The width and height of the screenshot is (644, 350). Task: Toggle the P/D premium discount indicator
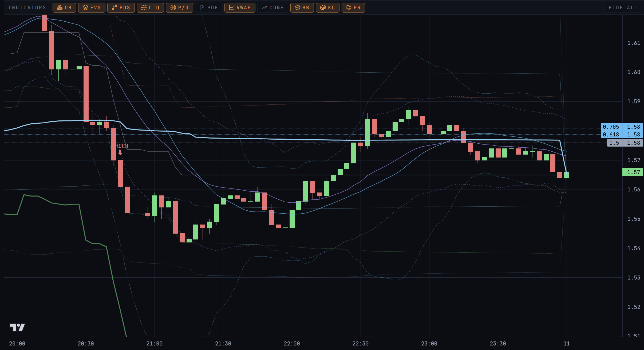click(180, 8)
